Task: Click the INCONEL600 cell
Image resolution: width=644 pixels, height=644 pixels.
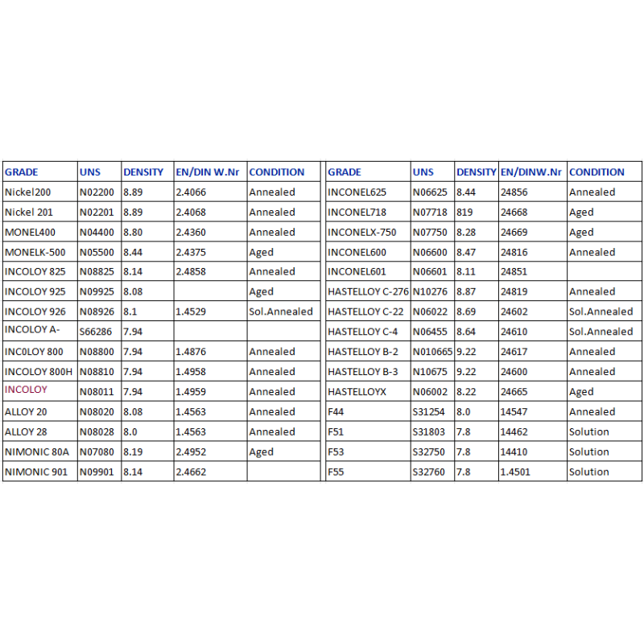Action: [x=368, y=252]
